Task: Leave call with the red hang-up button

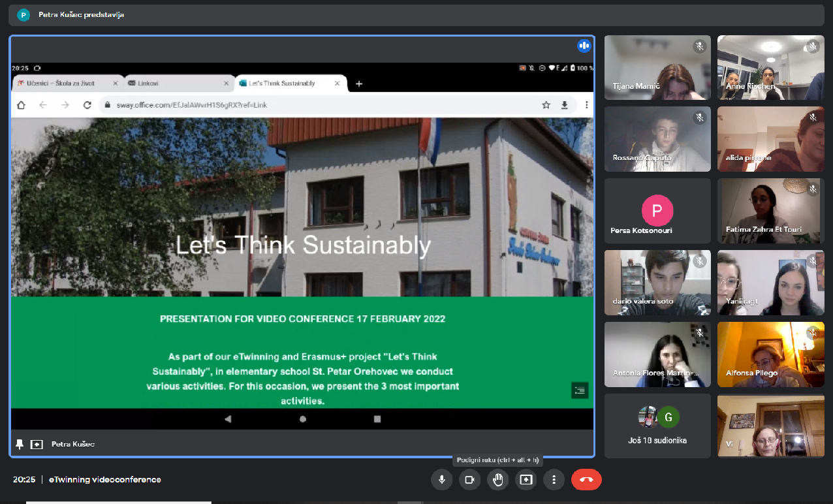Action: [x=586, y=480]
